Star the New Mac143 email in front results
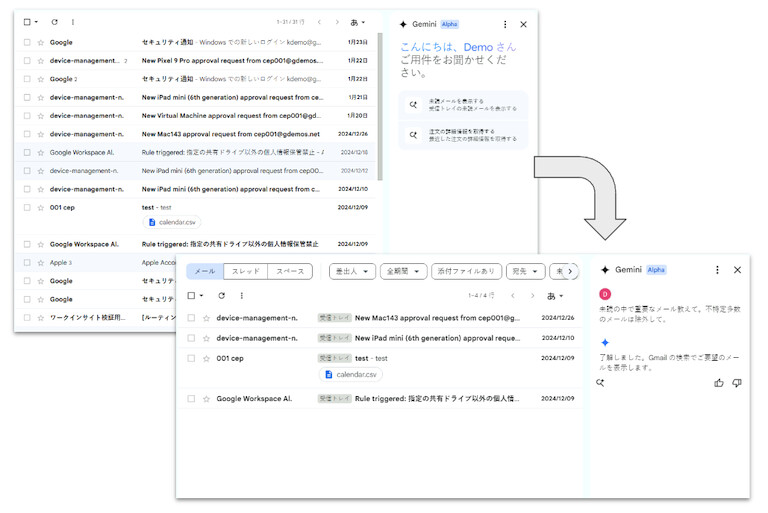The height and width of the screenshot is (513, 768). click(x=206, y=318)
